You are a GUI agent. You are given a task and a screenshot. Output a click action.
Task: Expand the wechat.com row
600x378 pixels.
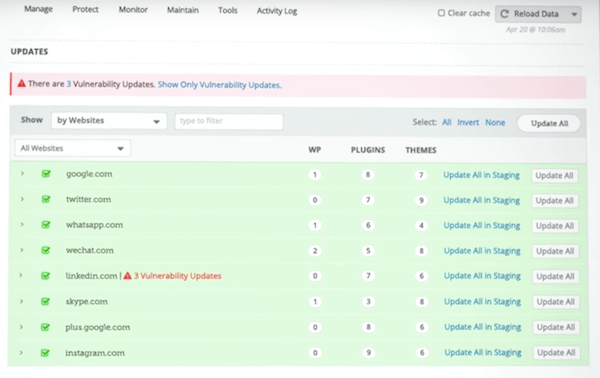coord(22,250)
